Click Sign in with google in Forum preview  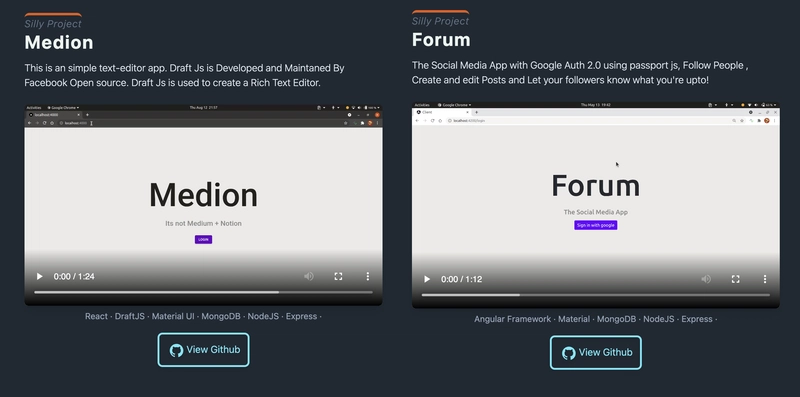coord(595,225)
